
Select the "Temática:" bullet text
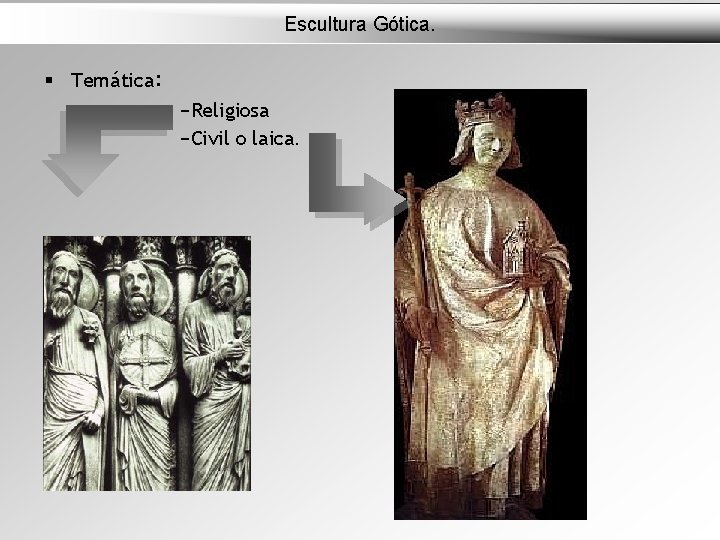[x=116, y=80]
